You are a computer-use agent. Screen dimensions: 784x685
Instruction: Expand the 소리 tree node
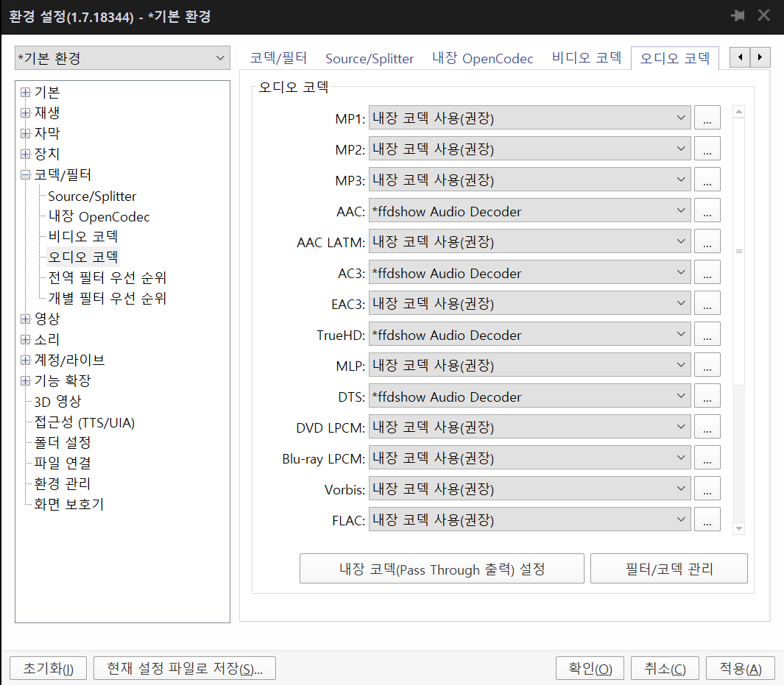pyautogui.click(x=26, y=339)
